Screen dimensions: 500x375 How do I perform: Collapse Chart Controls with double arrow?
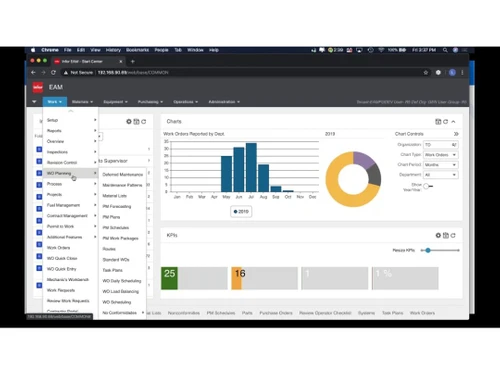pos(456,134)
